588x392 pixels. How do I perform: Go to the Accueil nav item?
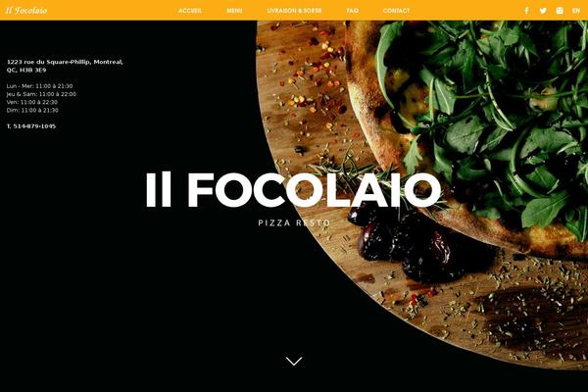point(190,11)
